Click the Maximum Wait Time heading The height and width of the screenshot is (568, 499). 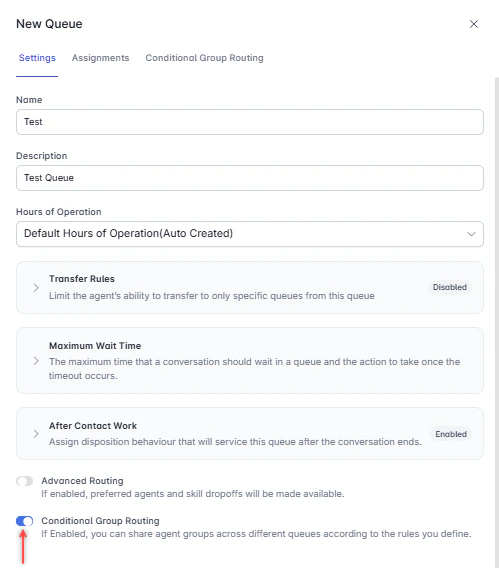click(95, 346)
